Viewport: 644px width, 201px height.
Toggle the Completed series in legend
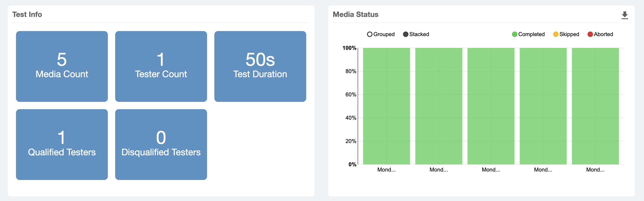528,34
